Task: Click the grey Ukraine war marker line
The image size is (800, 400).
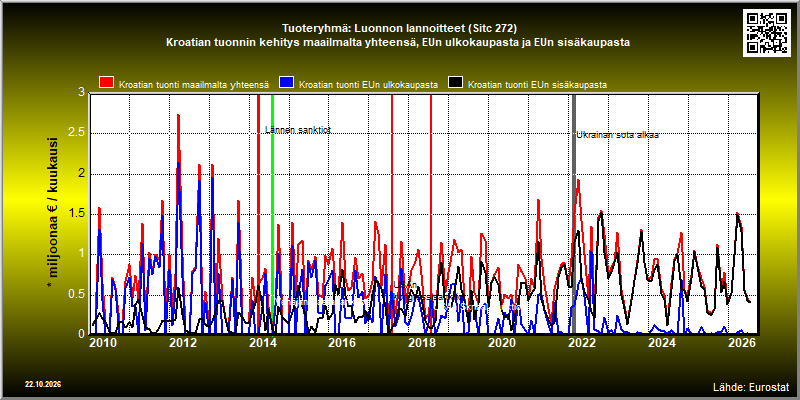Action: [x=573, y=214]
